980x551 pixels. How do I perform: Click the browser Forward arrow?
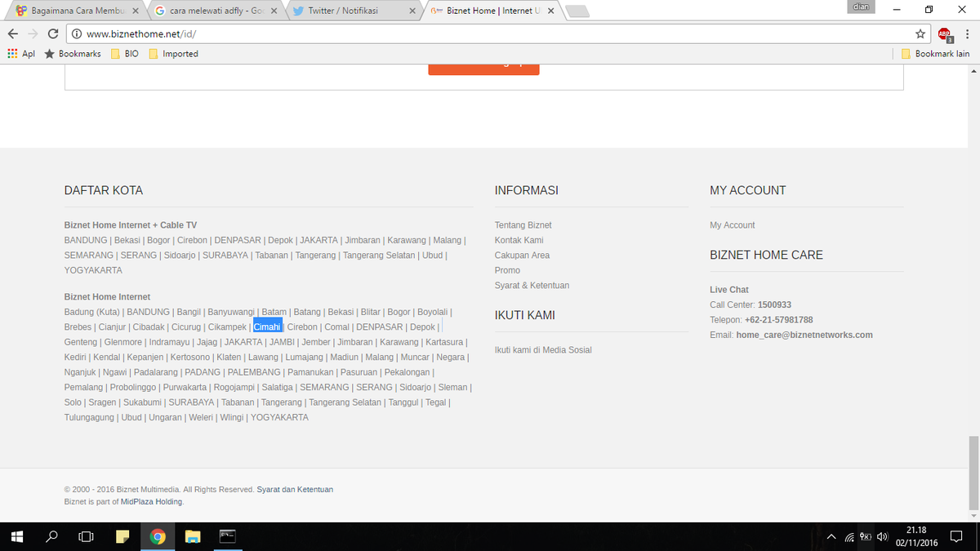click(33, 33)
